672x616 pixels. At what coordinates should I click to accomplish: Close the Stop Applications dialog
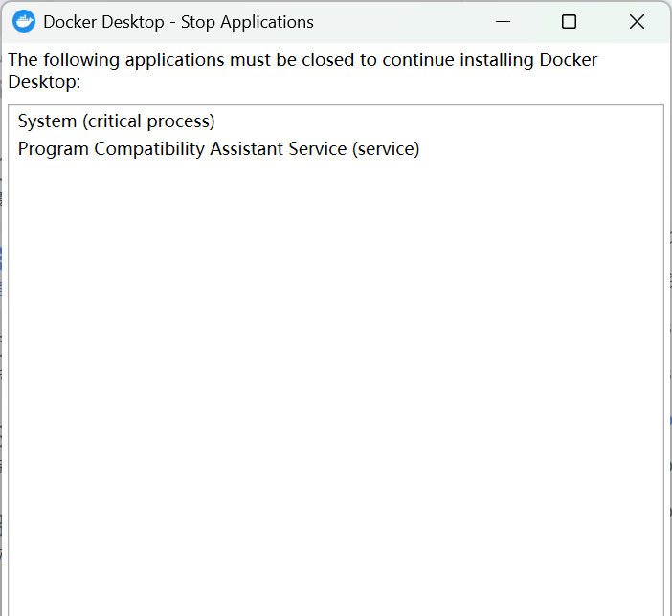[x=637, y=21]
